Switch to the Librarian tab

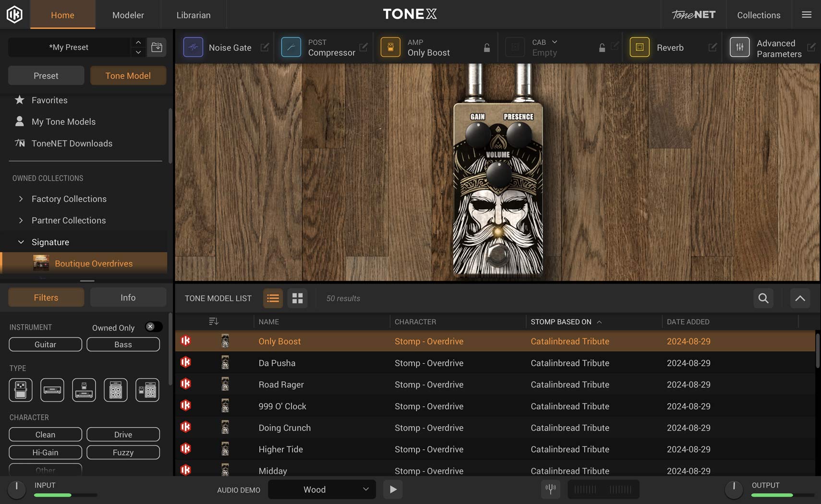(193, 14)
